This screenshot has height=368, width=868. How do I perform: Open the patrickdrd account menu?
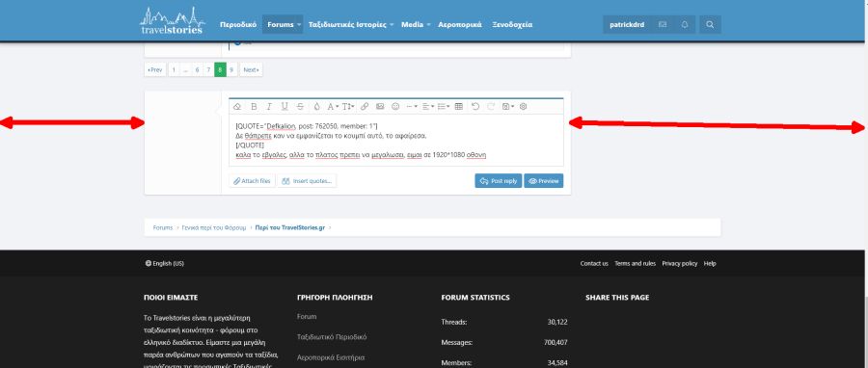tap(627, 24)
